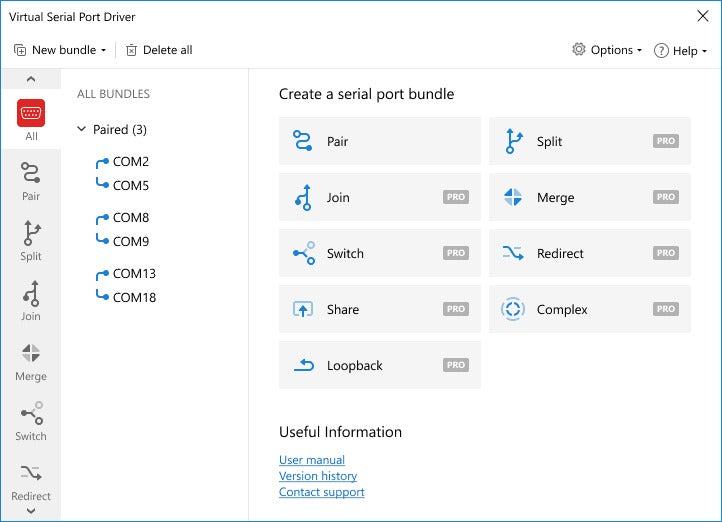Screen dimensions: 722x522
Task: Create a Pair serial port bundle
Action: coord(380,141)
